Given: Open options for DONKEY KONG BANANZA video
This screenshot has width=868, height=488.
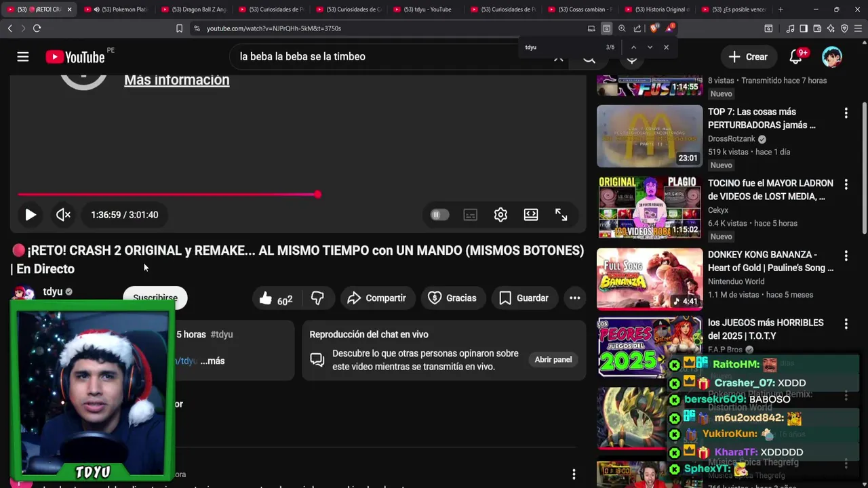Looking at the screenshot, I should 846,256.
